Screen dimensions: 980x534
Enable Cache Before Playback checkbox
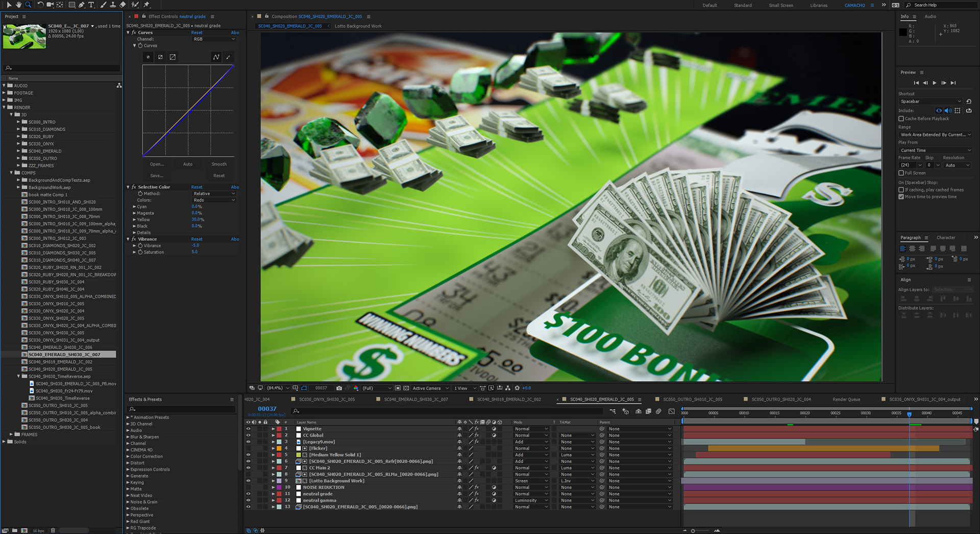point(901,119)
